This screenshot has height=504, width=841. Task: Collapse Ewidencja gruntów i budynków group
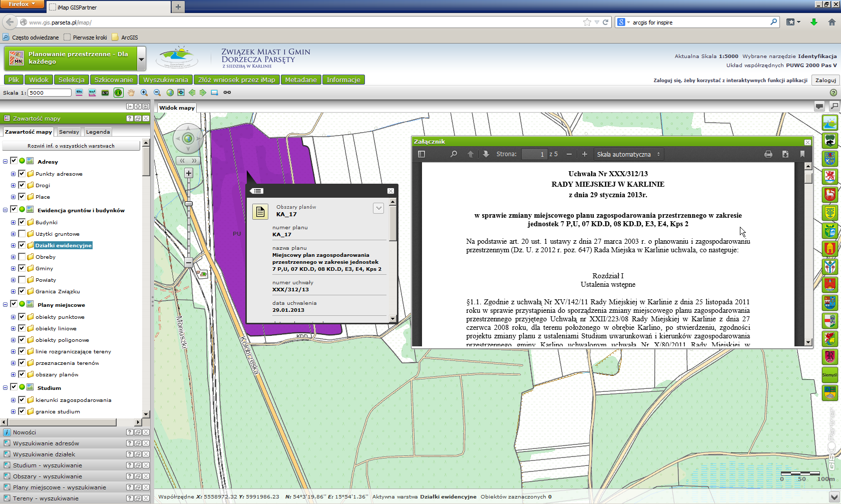6,210
